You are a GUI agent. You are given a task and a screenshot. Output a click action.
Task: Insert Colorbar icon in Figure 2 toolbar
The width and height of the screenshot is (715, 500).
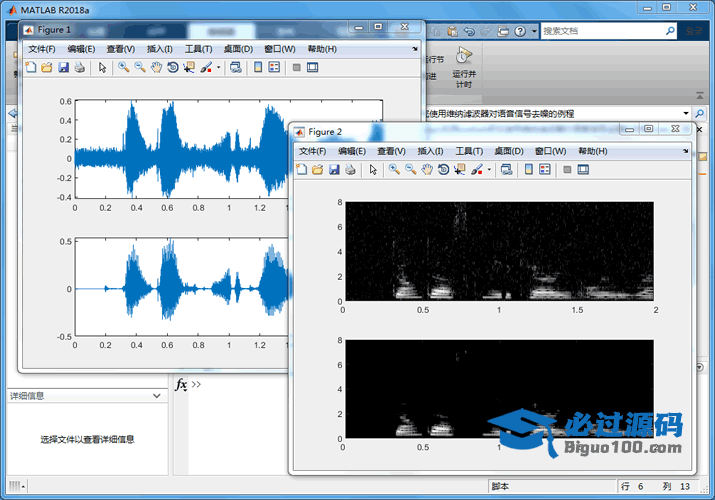[529, 170]
